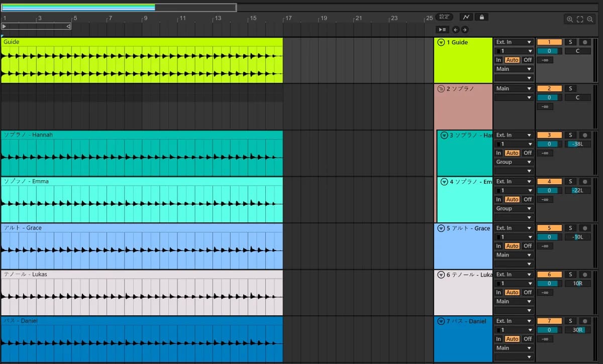Open track 3 Group output dropdown

click(514, 162)
